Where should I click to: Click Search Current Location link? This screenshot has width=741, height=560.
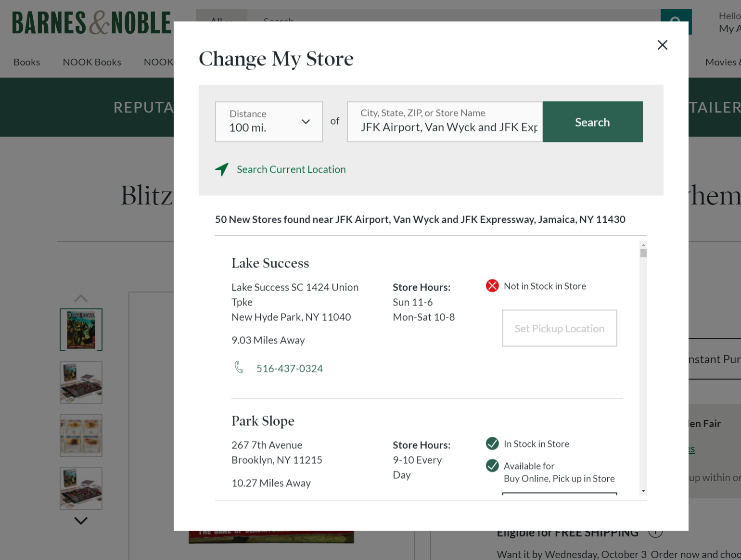pyautogui.click(x=291, y=169)
